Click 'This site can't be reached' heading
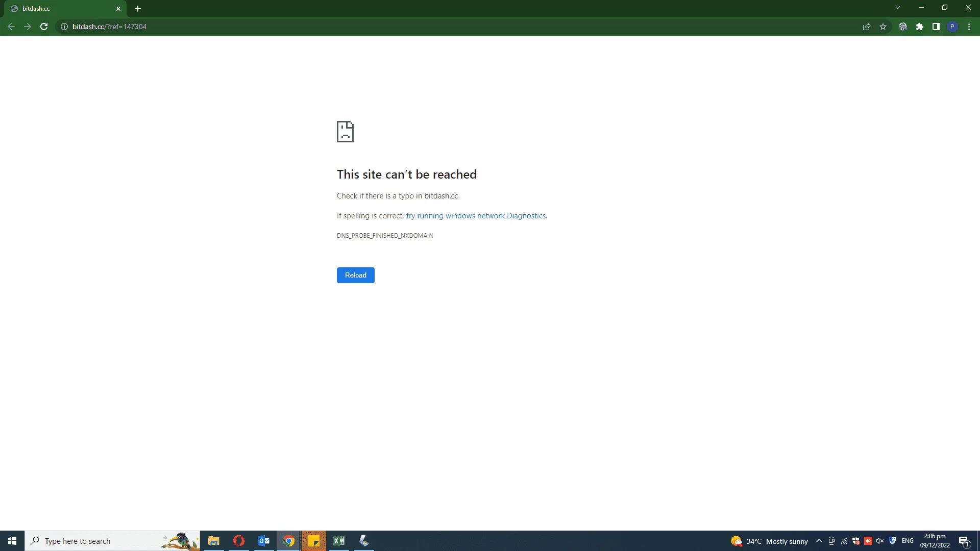 tap(407, 174)
